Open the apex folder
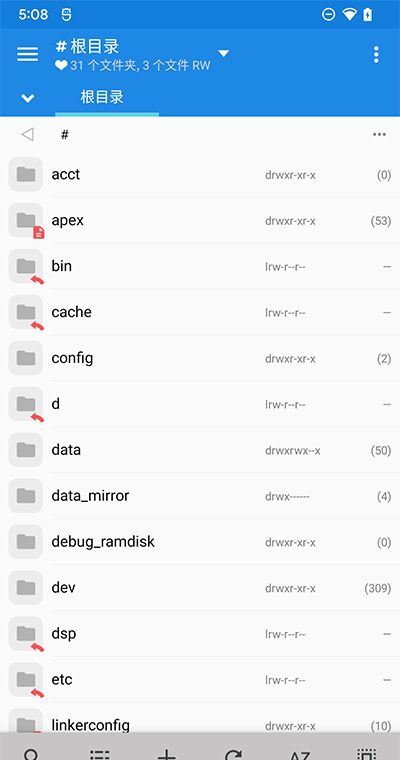Screen dimensions: 400x760 tap(200, 221)
